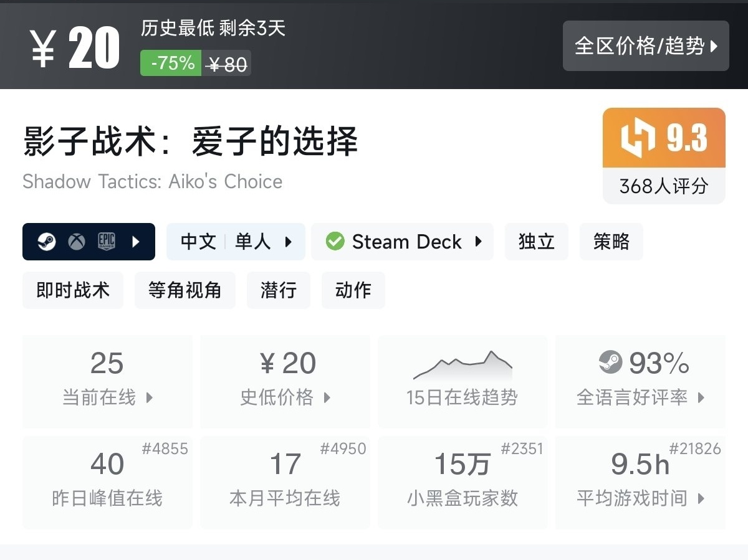This screenshot has height=560, width=748.
Task: Open 当前在线 current players details
Action: (107, 381)
